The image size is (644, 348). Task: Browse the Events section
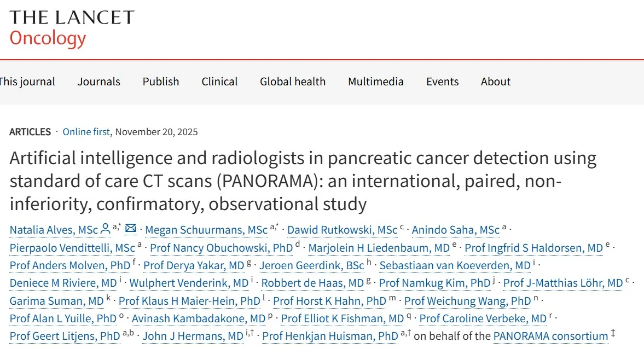442,81
